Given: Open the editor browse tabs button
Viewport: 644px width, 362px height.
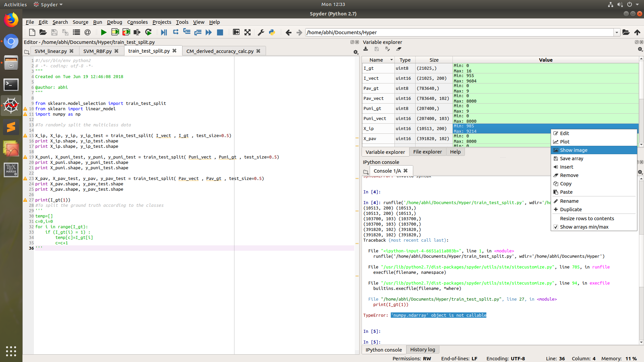Looking at the screenshot, I should click(27, 52).
